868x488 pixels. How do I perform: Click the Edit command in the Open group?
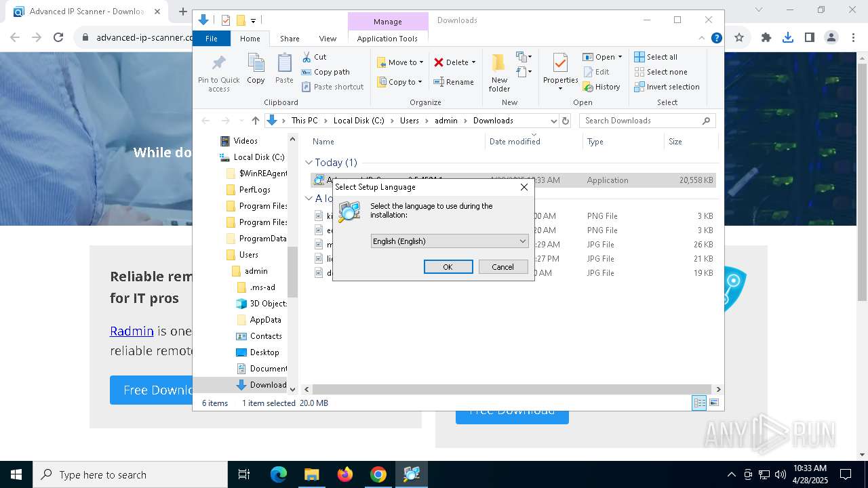(596, 72)
